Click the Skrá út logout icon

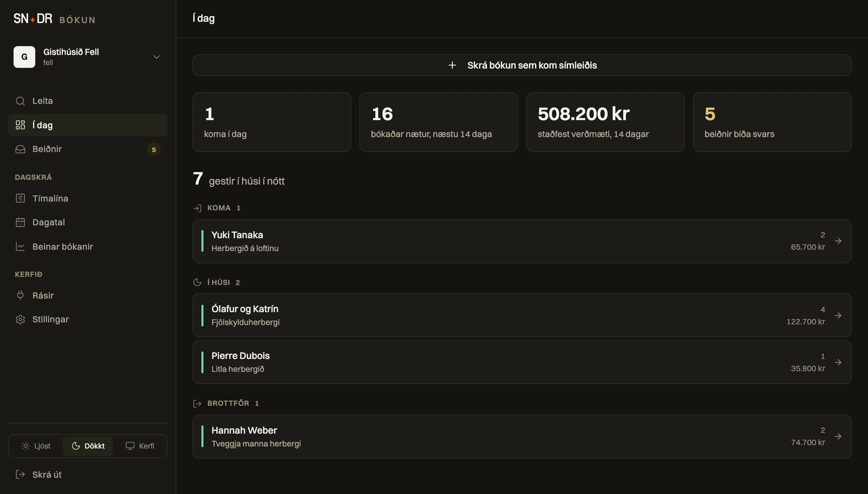click(20, 474)
